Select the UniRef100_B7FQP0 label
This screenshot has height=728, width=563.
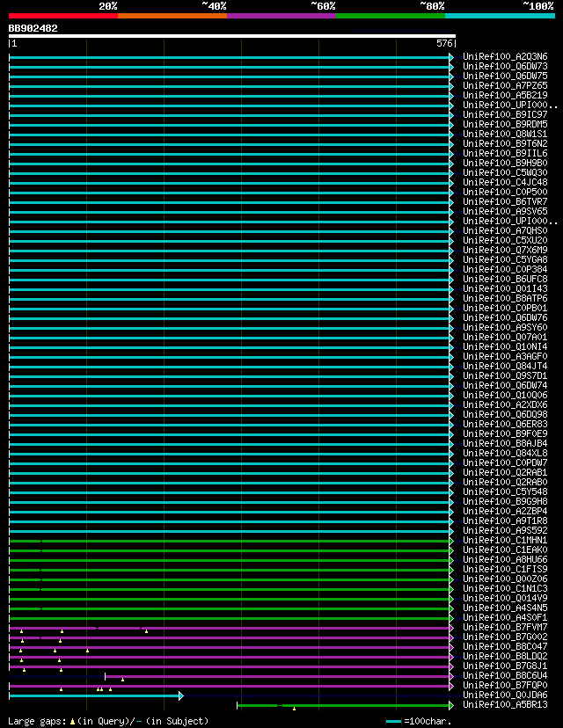[505, 685]
